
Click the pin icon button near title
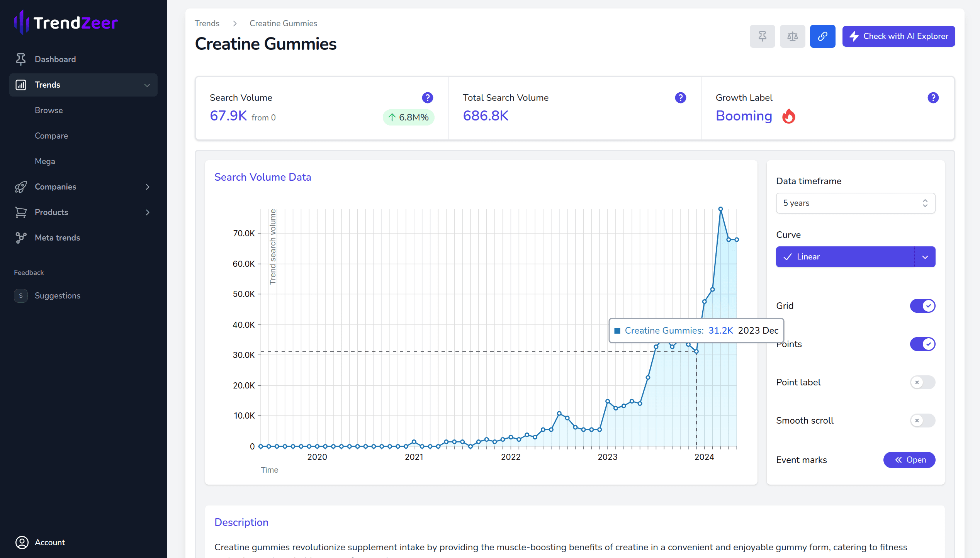click(762, 36)
